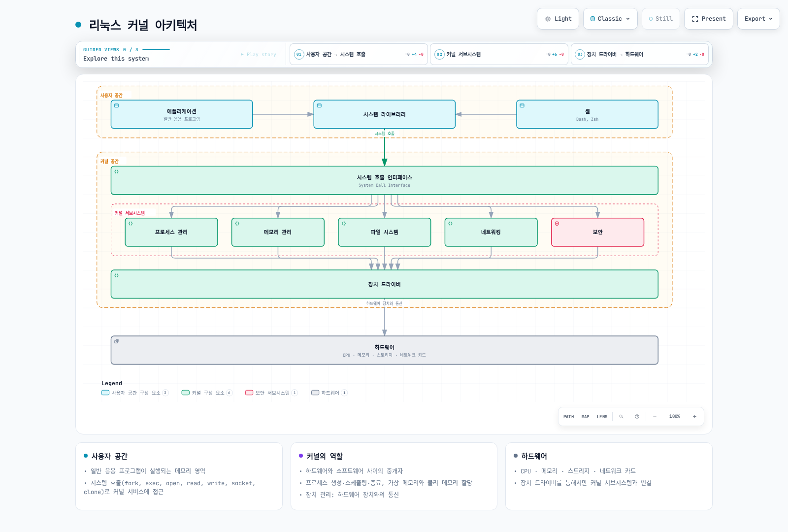Select the 장치 드라이버 node
This screenshot has height=532, width=788.
pyautogui.click(x=385, y=284)
